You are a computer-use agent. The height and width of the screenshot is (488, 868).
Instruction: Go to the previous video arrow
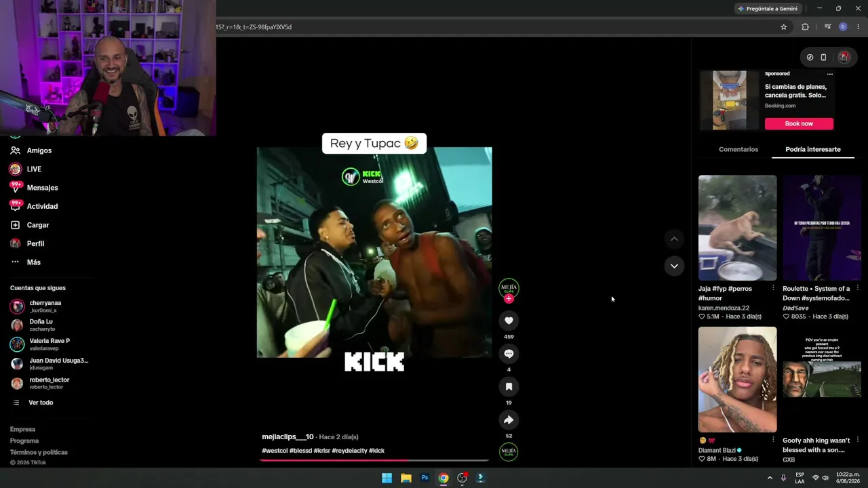point(674,239)
